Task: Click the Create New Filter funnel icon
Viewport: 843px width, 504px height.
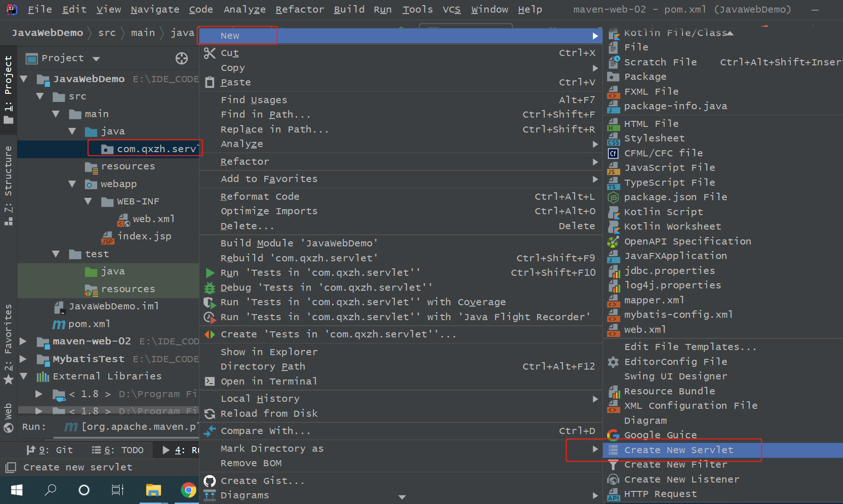Action: pos(613,465)
